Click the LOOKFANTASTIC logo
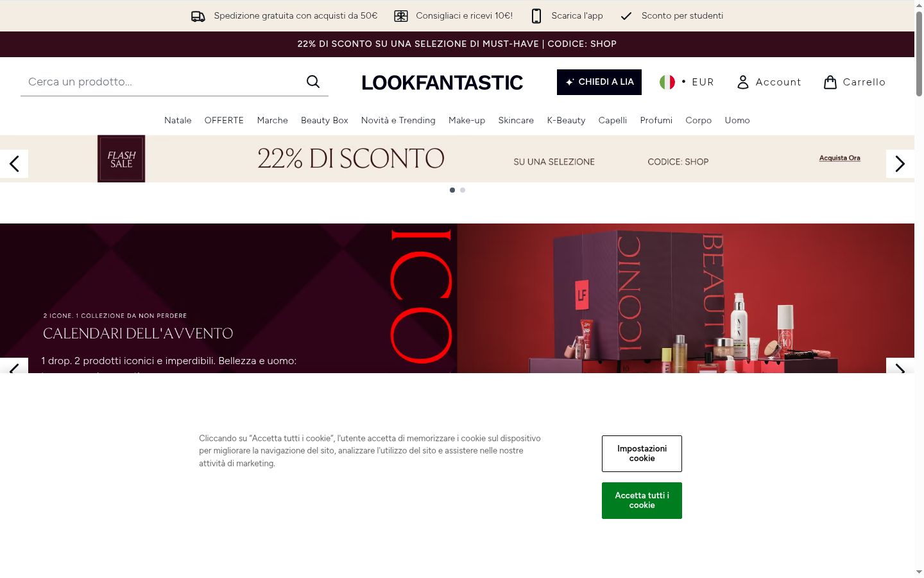The image size is (924, 578). point(443,82)
